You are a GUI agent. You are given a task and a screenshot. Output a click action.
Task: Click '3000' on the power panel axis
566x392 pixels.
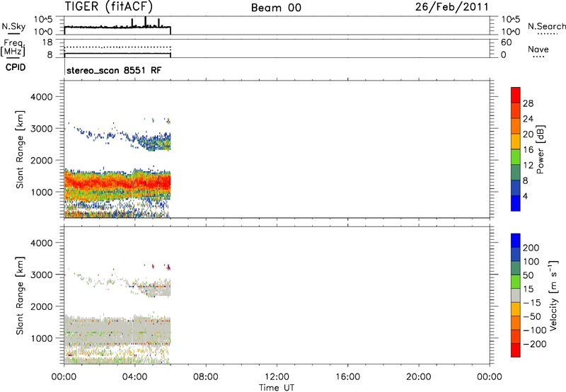click(x=41, y=129)
